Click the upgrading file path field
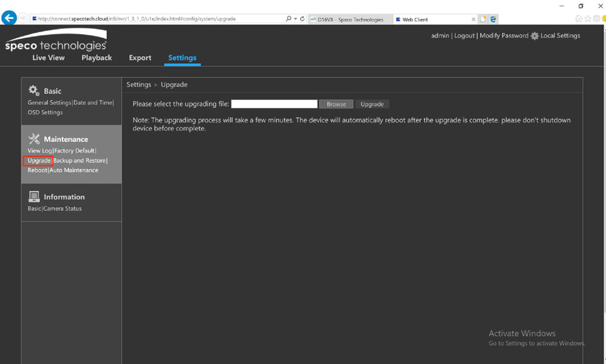 tap(274, 104)
